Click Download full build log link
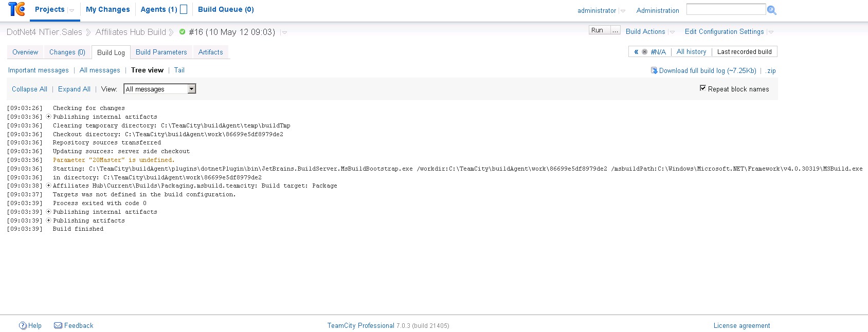Screen dimensions: 868x332 pos(708,70)
